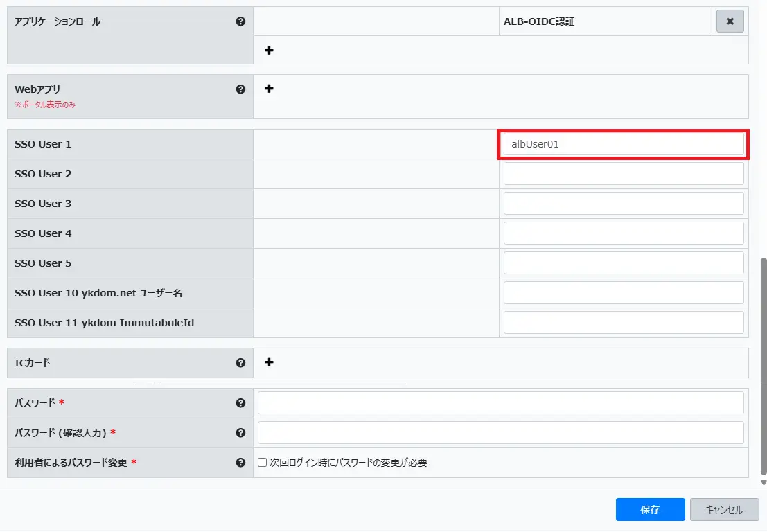
Task: Click the vertical scrollbar thumb
Action: click(x=764, y=319)
